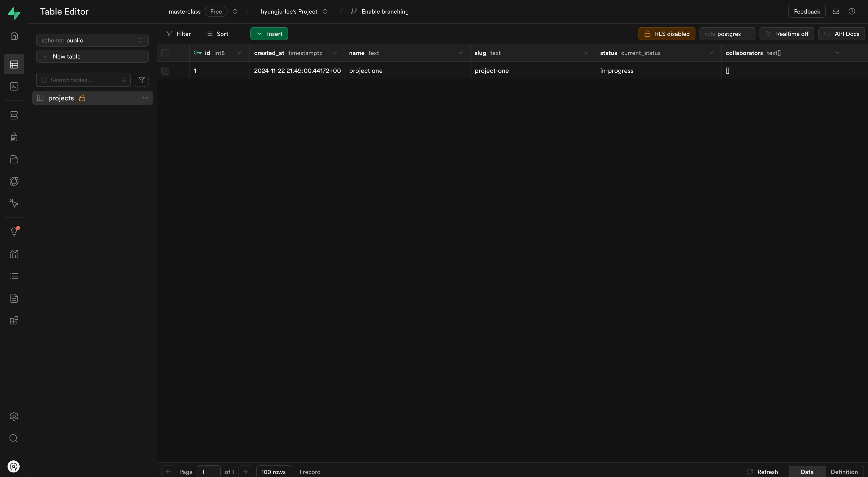Click the 100 rows per-page button

(x=274, y=472)
